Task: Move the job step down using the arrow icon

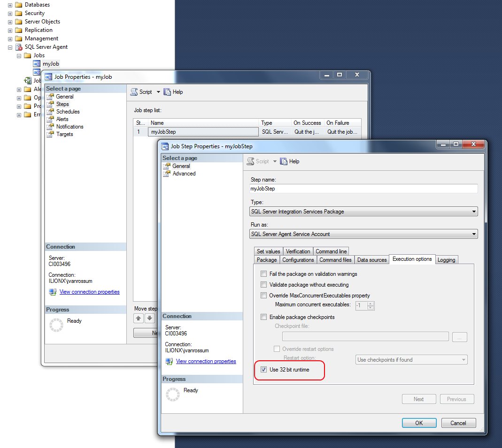Action: (149, 318)
